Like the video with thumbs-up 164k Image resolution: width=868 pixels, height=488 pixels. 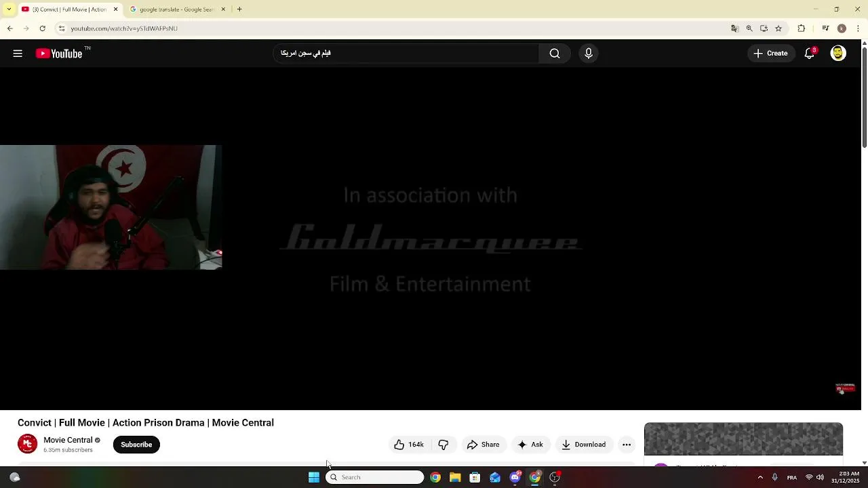tap(409, 445)
